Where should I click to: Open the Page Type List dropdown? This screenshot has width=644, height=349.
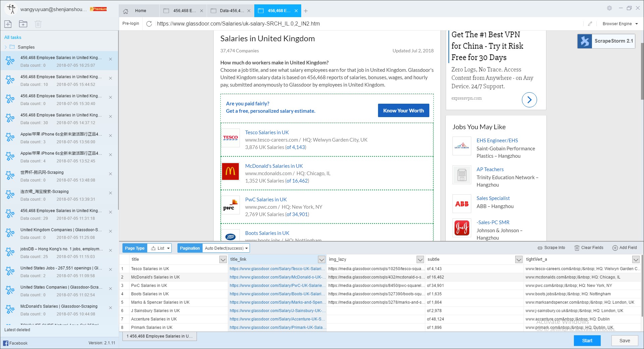(160, 248)
